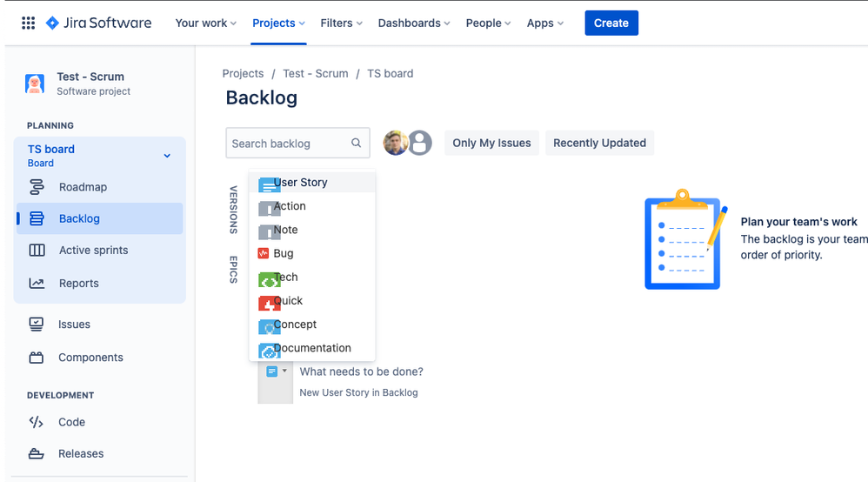Select Bug issue type

[312, 254]
